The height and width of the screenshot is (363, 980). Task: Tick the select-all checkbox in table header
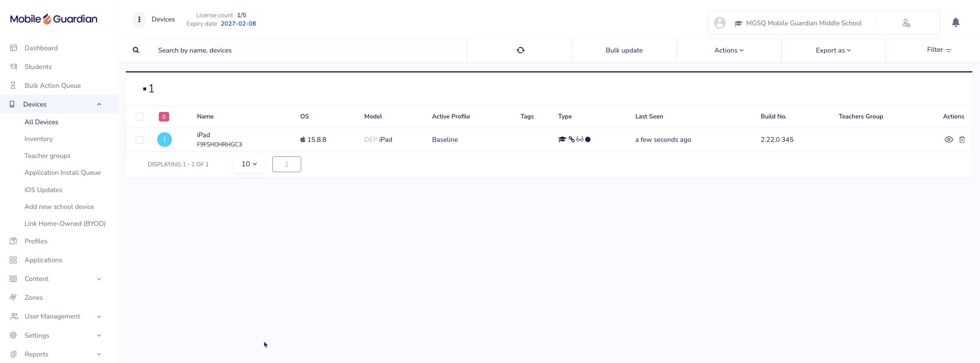[x=140, y=117]
